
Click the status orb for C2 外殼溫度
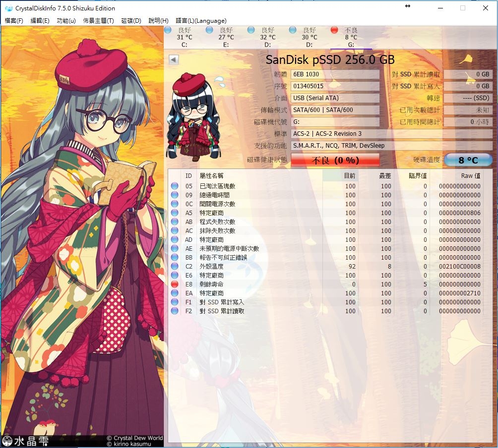(175, 266)
